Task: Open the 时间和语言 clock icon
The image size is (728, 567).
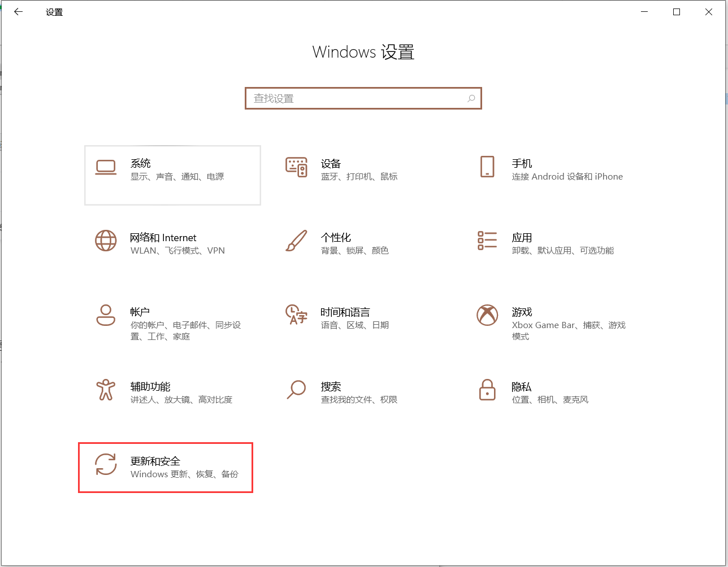Action: [296, 315]
